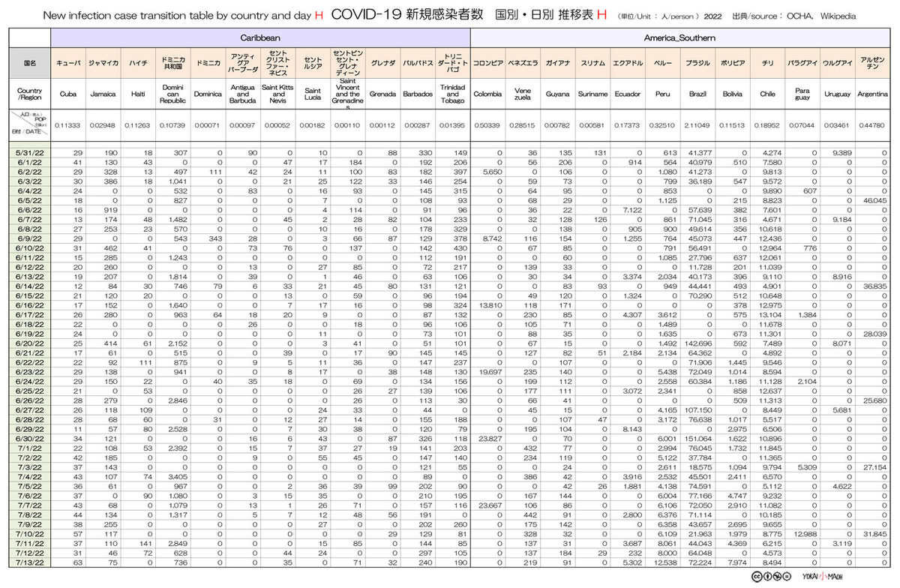
Task: Select the Saint Lucia column header
Action: (x=313, y=94)
